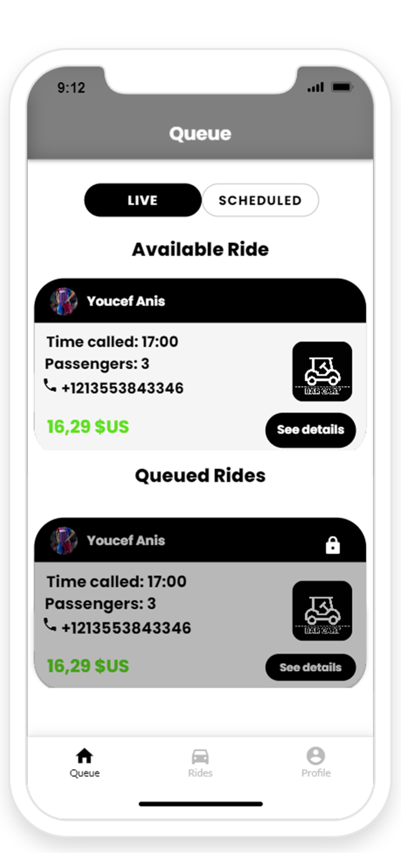The width and height of the screenshot is (401, 868).
Task: Tap phone number in queued ride card
Action: pos(126,628)
